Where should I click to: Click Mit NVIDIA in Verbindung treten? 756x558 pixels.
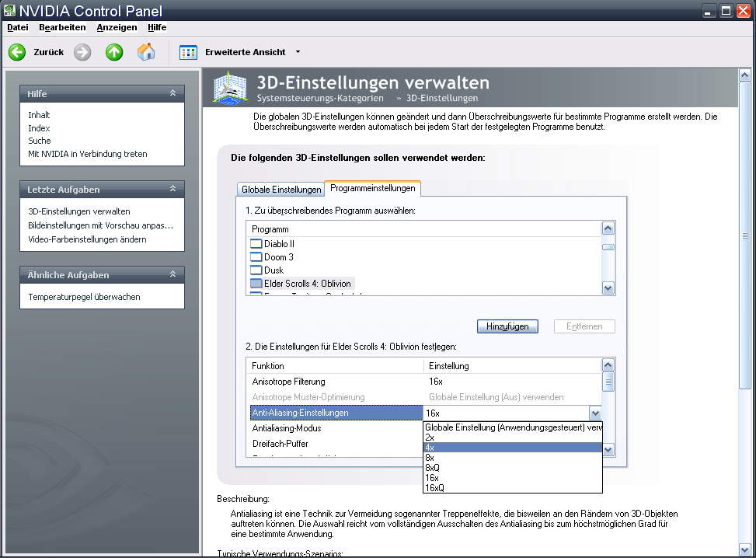[x=88, y=154]
